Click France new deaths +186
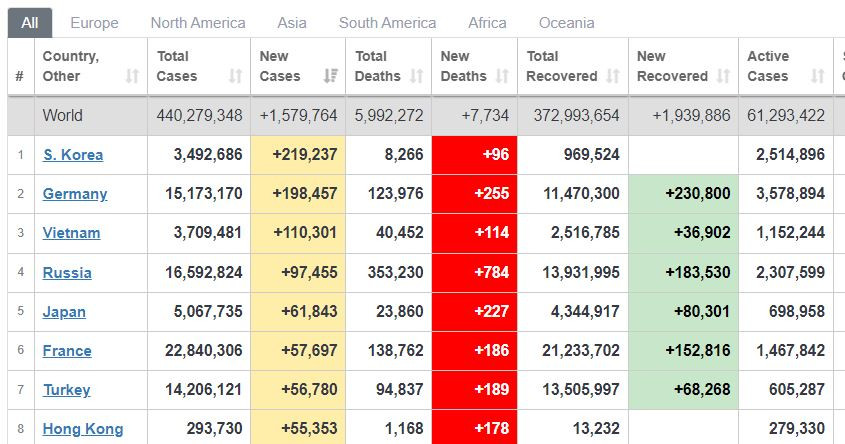The width and height of the screenshot is (845, 444). [492, 351]
